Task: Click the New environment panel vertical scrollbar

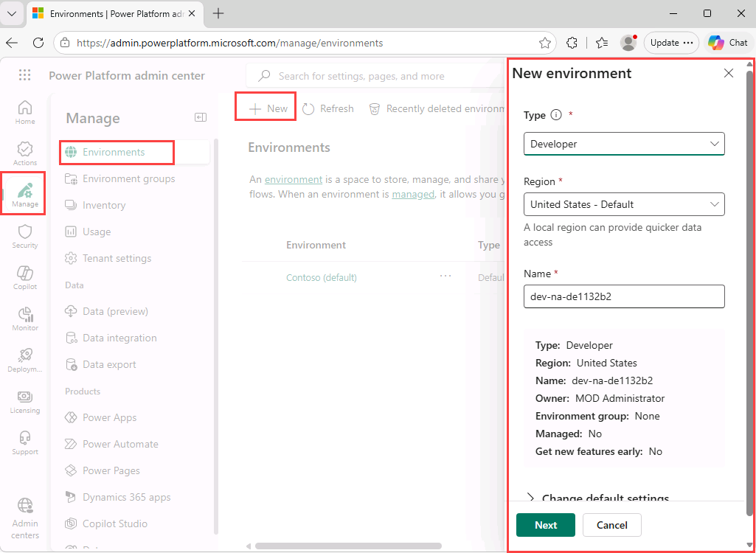Action: pyautogui.click(x=749, y=293)
